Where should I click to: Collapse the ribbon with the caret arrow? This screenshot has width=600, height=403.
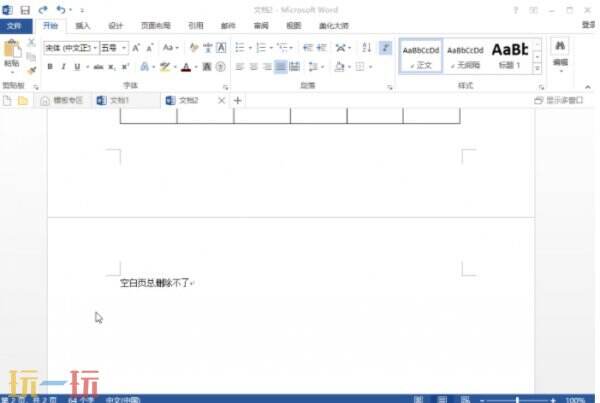click(588, 87)
